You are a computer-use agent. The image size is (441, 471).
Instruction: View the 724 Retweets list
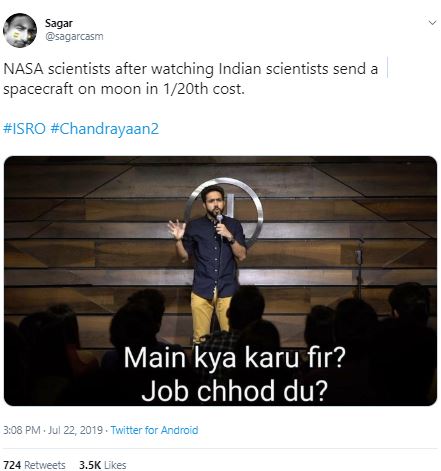pos(34,465)
